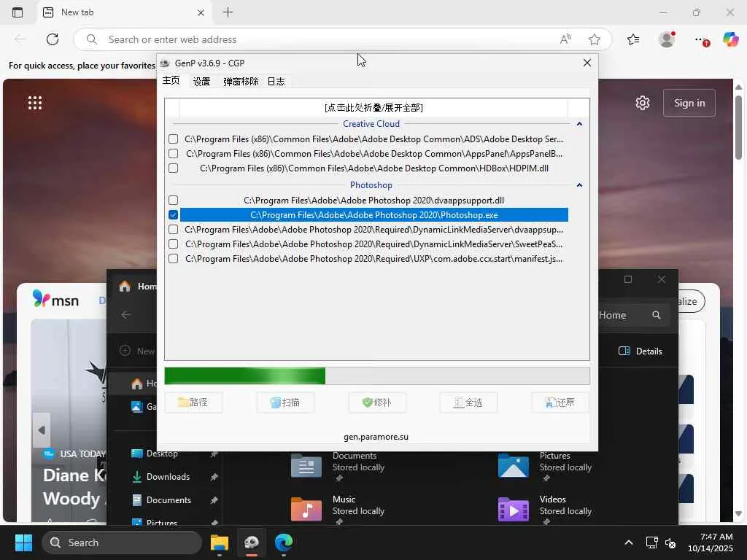Click the 路径 (Path) button in GenP
This screenshot has width=747, height=560.
click(x=193, y=402)
